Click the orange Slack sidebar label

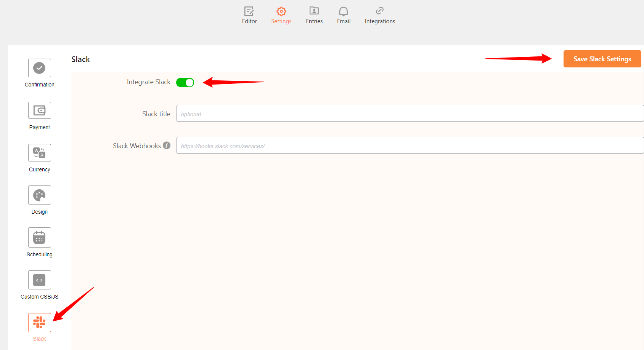coord(40,339)
